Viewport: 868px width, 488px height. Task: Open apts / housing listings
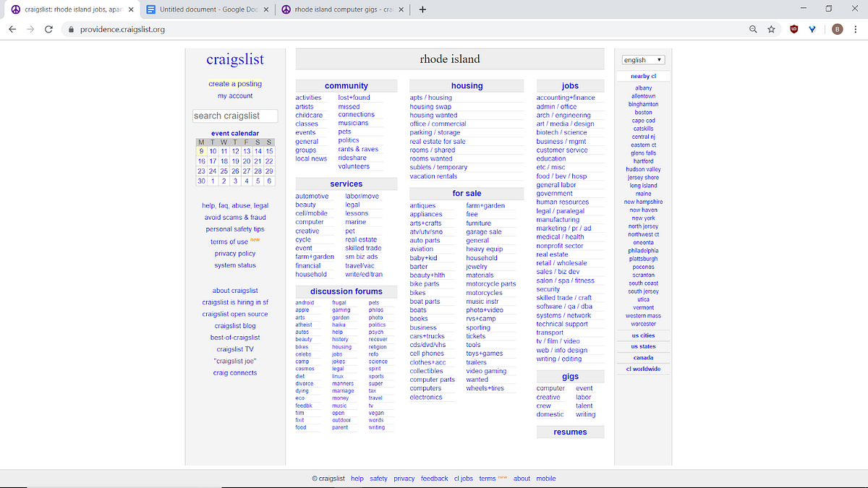tap(432, 97)
